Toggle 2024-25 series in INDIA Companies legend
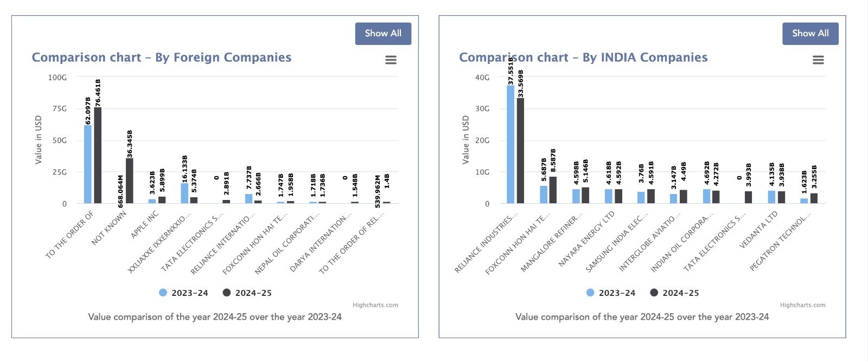Viewport: 868px width, 362px height. click(x=674, y=293)
